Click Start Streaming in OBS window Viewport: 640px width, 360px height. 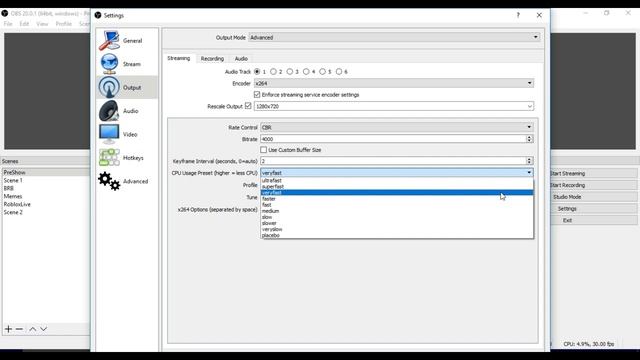pos(594,173)
